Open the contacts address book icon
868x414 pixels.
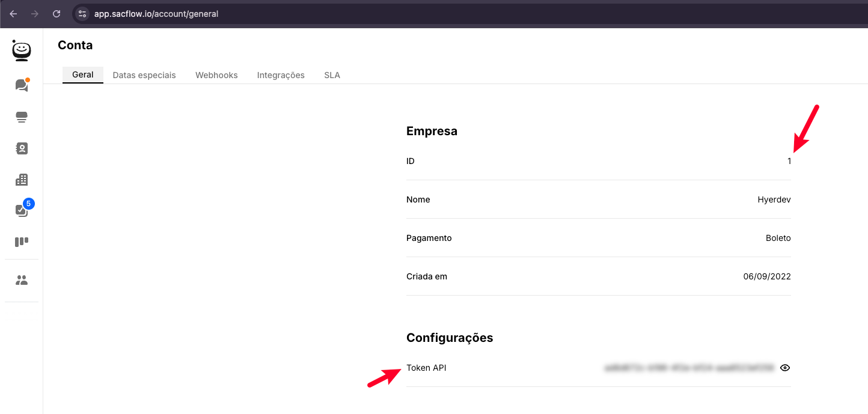[x=22, y=148]
